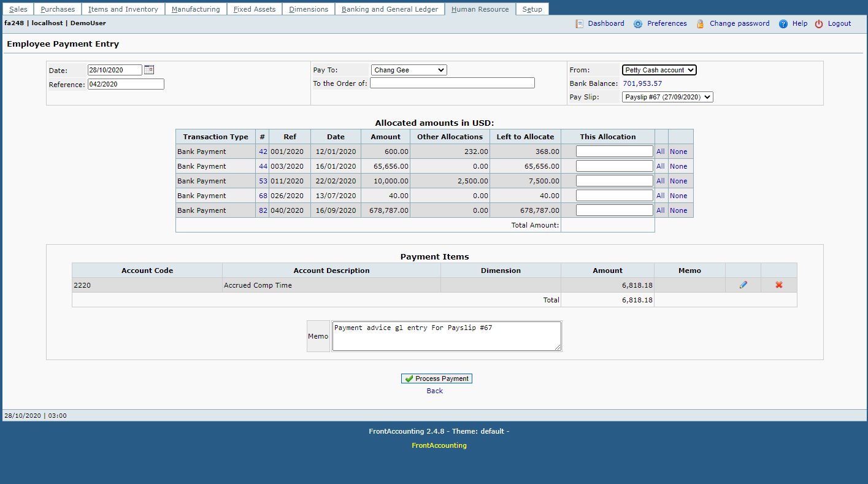Click account code 2220 cell

pyautogui.click(x=147, y=285)
